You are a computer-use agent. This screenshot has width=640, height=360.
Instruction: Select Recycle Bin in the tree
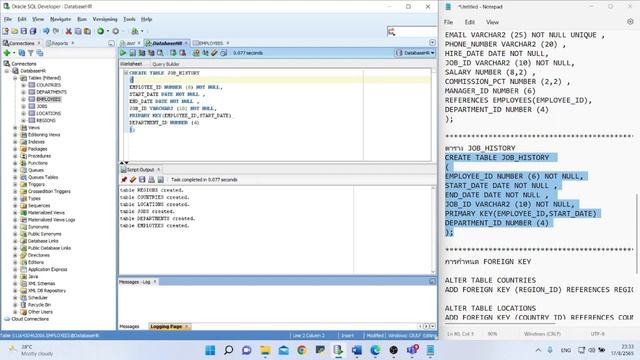pos(39,305)
